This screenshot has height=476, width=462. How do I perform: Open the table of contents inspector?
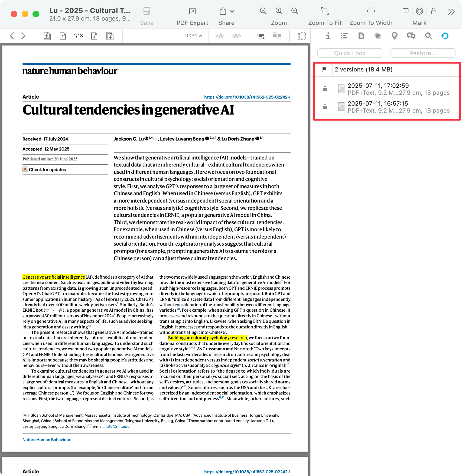pos(344,36)
